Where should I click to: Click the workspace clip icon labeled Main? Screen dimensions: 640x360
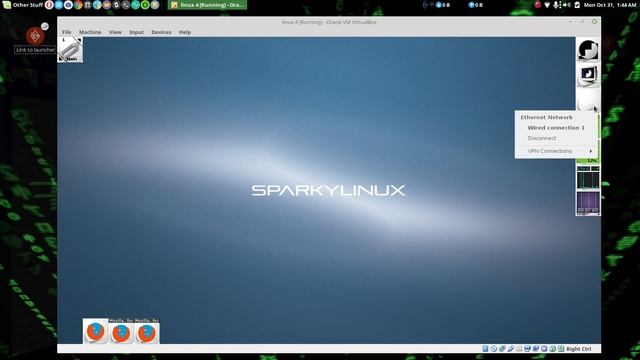pos(70,50)
